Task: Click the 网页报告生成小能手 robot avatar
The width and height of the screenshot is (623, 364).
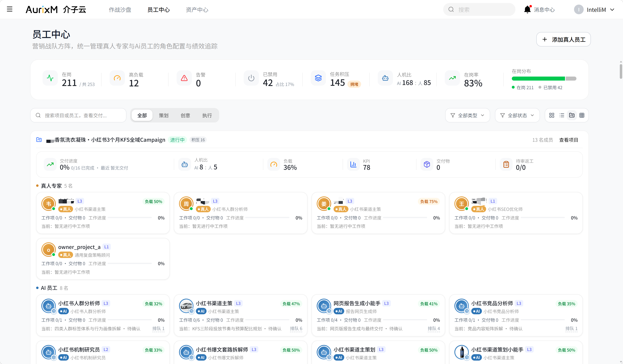Action: point(324,306)
